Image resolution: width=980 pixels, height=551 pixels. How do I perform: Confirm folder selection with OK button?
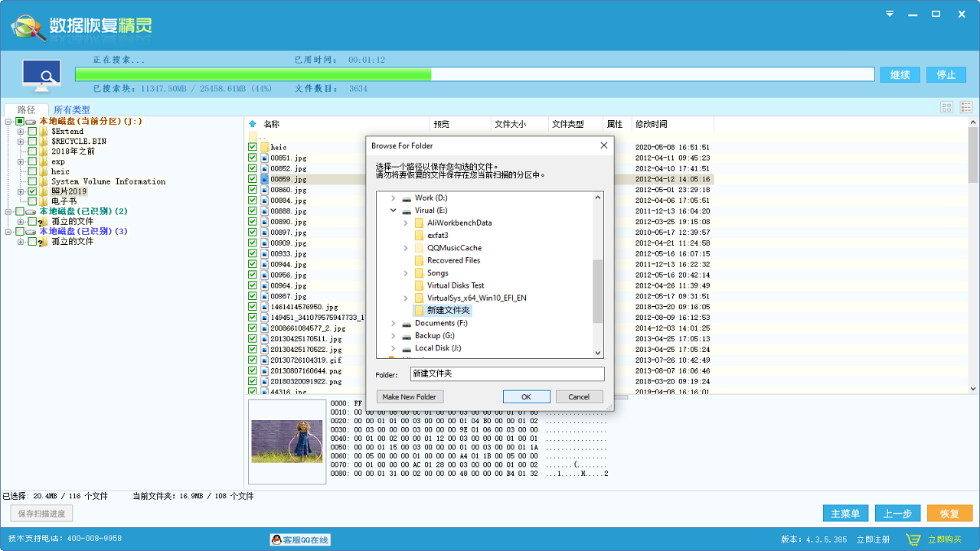(x=526, y=396)
